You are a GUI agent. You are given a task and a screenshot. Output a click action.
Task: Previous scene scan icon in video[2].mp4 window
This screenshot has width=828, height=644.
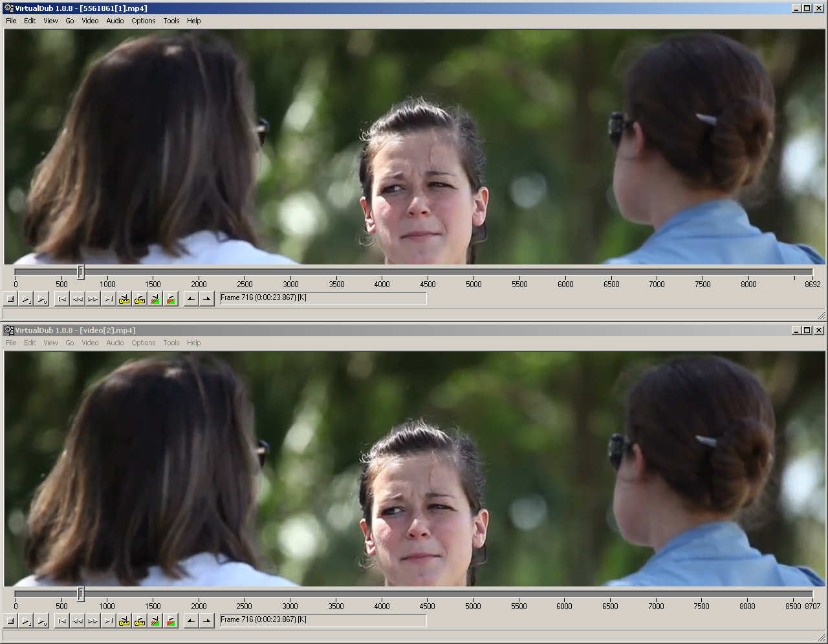pyautogui.click(x=155, y=621)
